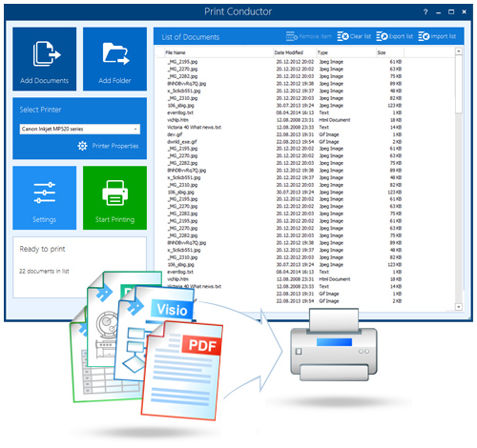This screenshot has width=477, height=448.
Task: Click the Clear list toolbar icon
Action: [342, 36]
